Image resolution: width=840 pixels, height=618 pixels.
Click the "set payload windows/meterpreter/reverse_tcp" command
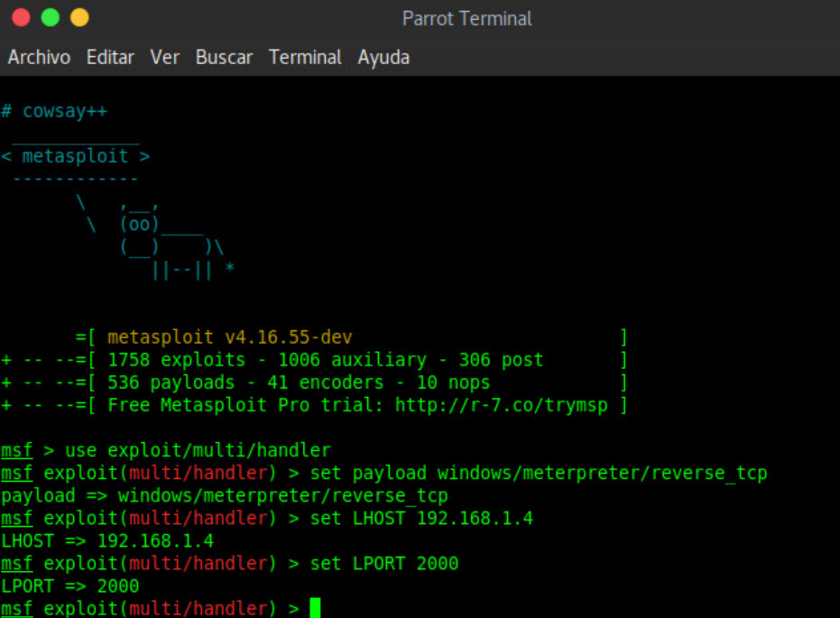(539, 474)
